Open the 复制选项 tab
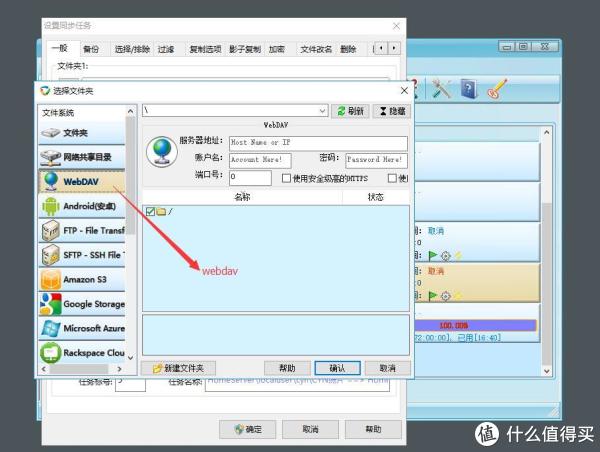Screen dimensions: 600x452 (x=205, y=49)
